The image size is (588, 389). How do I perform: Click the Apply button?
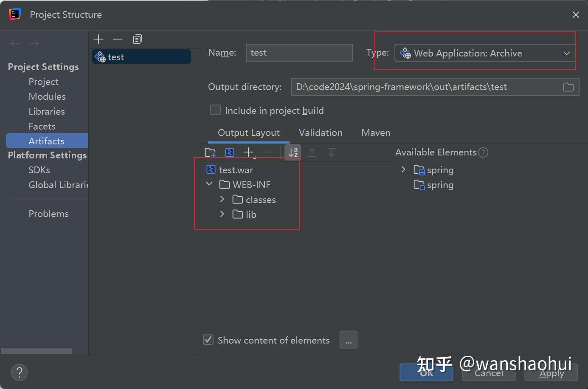tap(551, 373)
